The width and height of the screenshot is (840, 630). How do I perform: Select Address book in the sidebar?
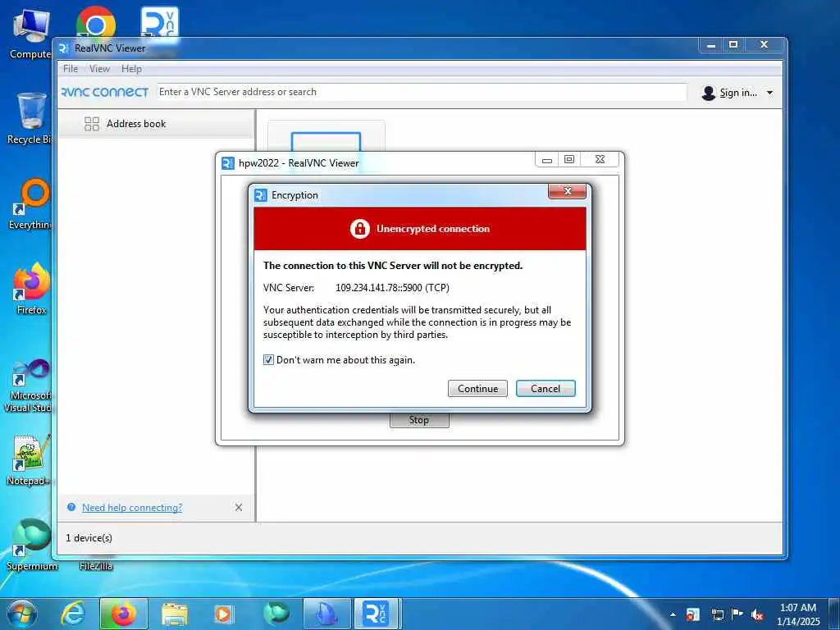click(x=155, y=124)
